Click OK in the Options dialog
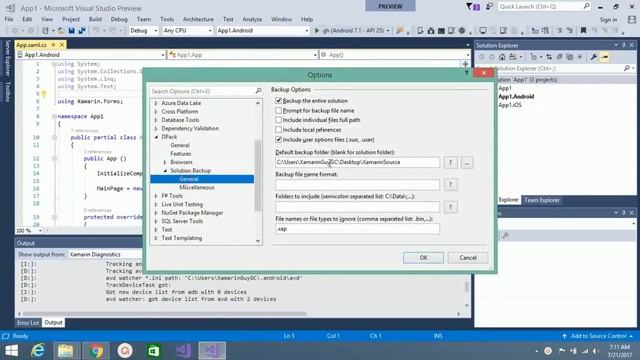 pyautogui.click(x=423, y=258)
